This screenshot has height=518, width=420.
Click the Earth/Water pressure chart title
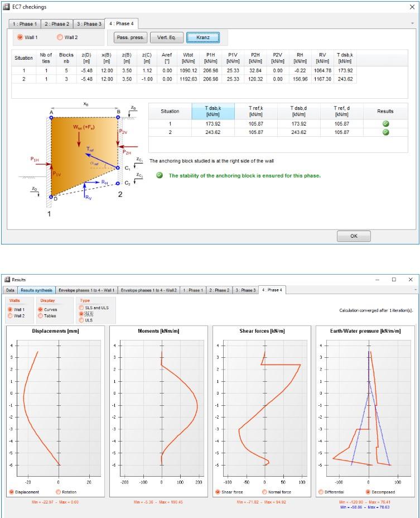[365, 330]
